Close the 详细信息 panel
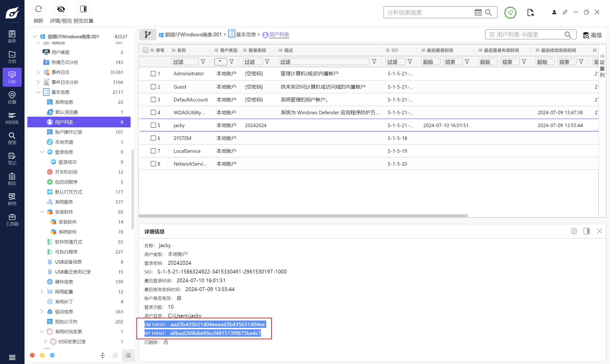 click(x=600, y=231)
